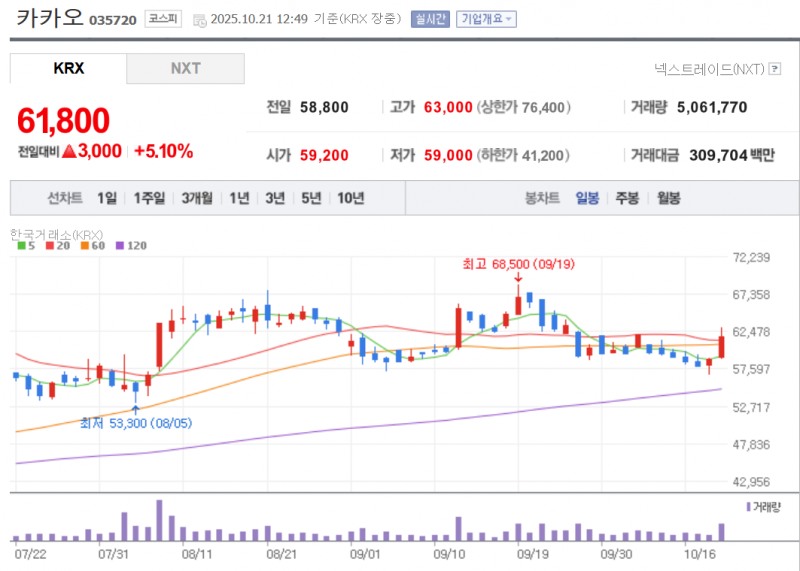Click the help icon next to 넥스트레이드(NXT)
The width and height of the screenshot is (800, 571).
pyautogui.click(x=774, y=69)
